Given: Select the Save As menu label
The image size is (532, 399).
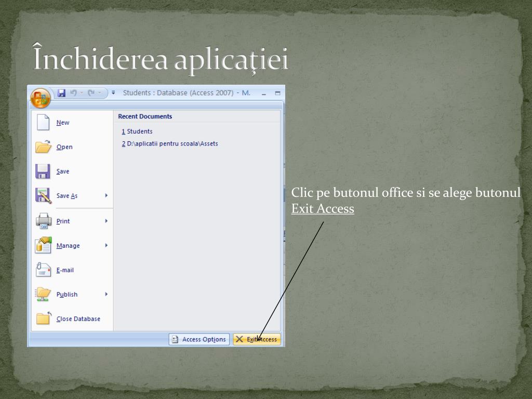Looking at the screenshot, I should point(67,196).
